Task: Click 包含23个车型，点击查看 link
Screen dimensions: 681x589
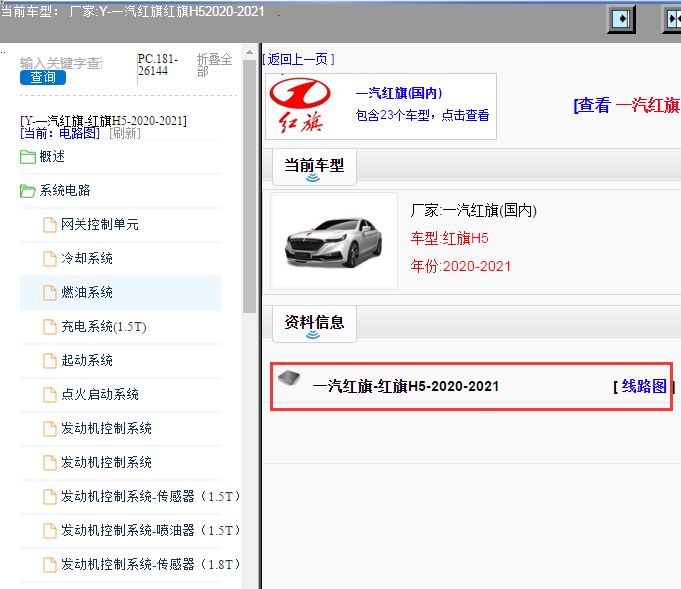Action: [422, 115]
